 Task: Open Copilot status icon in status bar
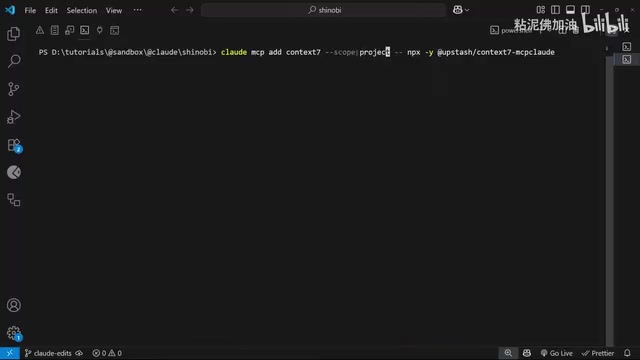527,353
